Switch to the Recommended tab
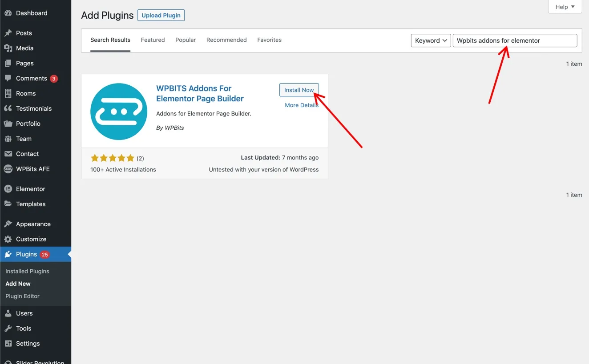This screenshot has width=589, height=364. tap(226, 40)
